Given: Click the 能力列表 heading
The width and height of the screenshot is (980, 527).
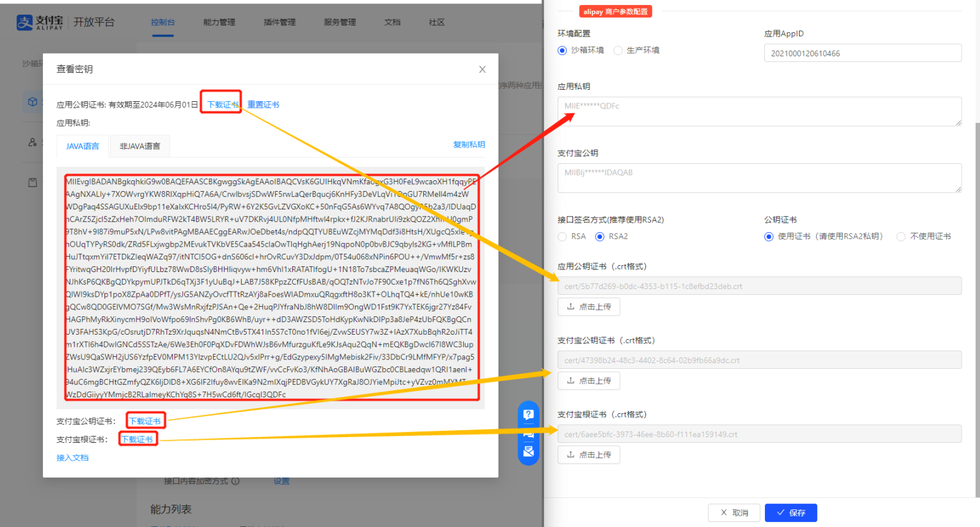Looking at the screenshot, I should click(171, 509).
